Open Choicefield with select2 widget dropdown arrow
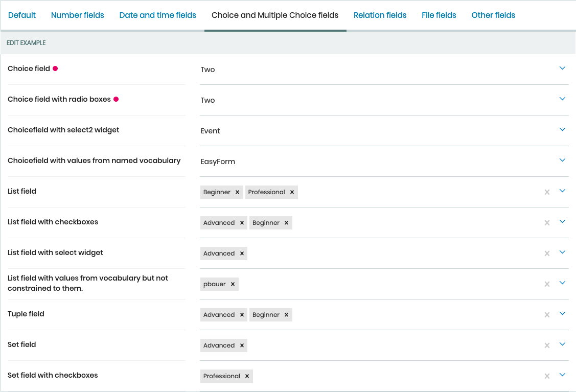The width and height of the screenshot is (576, 392). pyautogui.click(x=562, y=129)
